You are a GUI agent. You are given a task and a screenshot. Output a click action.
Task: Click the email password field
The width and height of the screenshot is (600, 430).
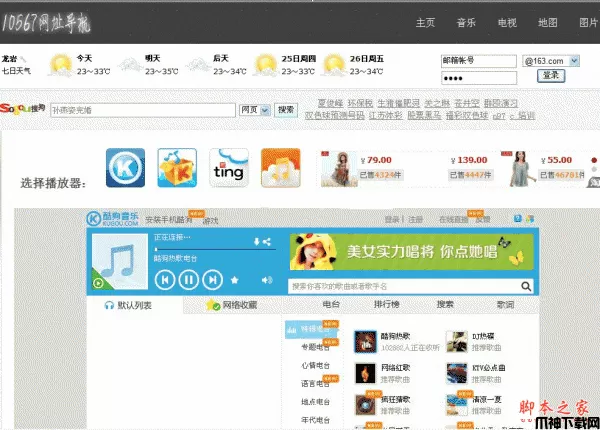[x=479, y=78]
